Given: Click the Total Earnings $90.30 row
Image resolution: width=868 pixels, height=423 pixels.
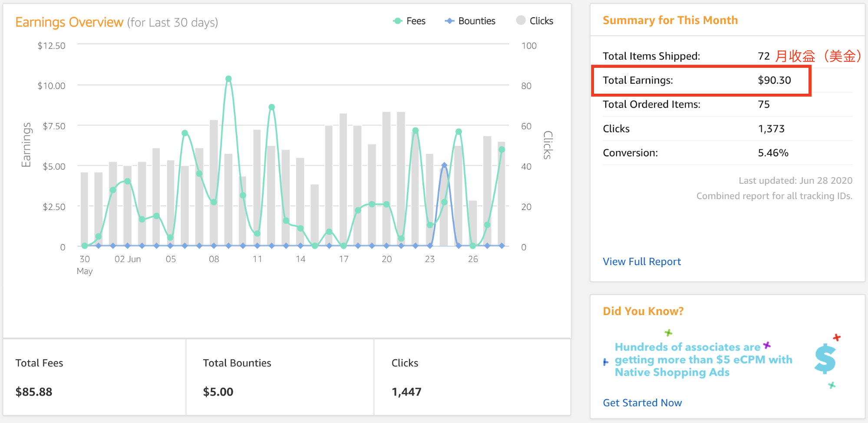Looking at the screenshot, I should (701, 80).
